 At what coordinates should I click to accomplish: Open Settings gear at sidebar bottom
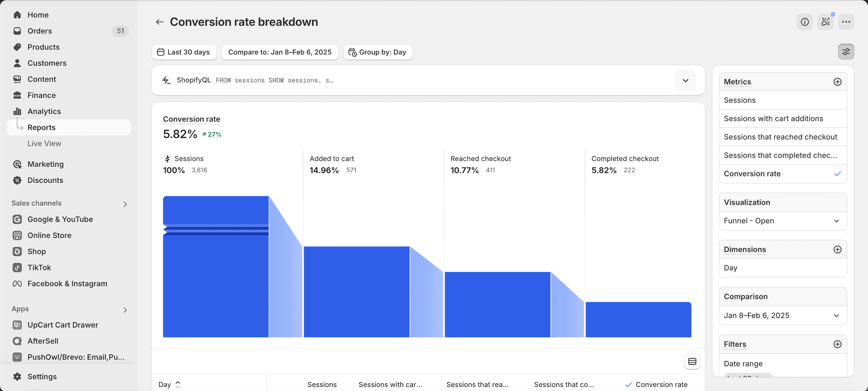click(x=17, y=376)
